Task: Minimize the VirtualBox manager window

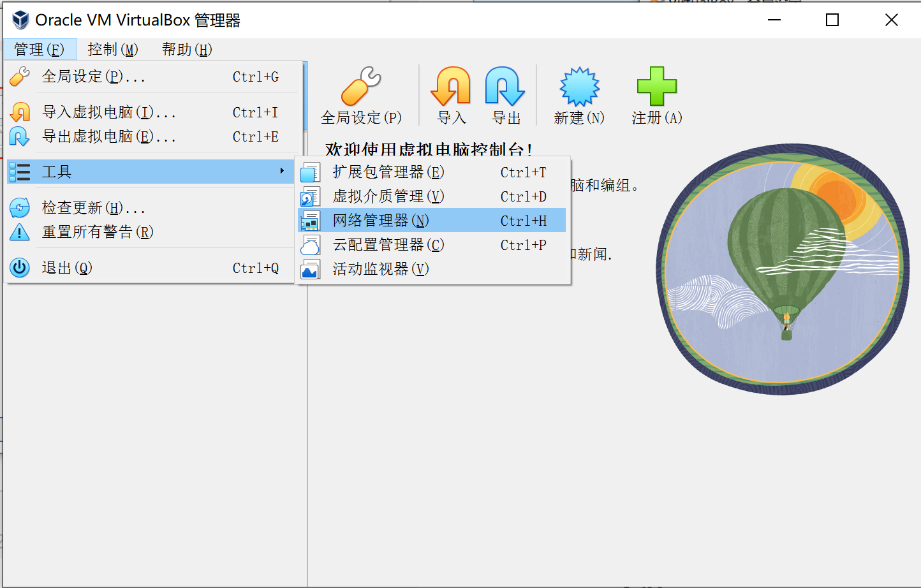Action: [774, 20]
